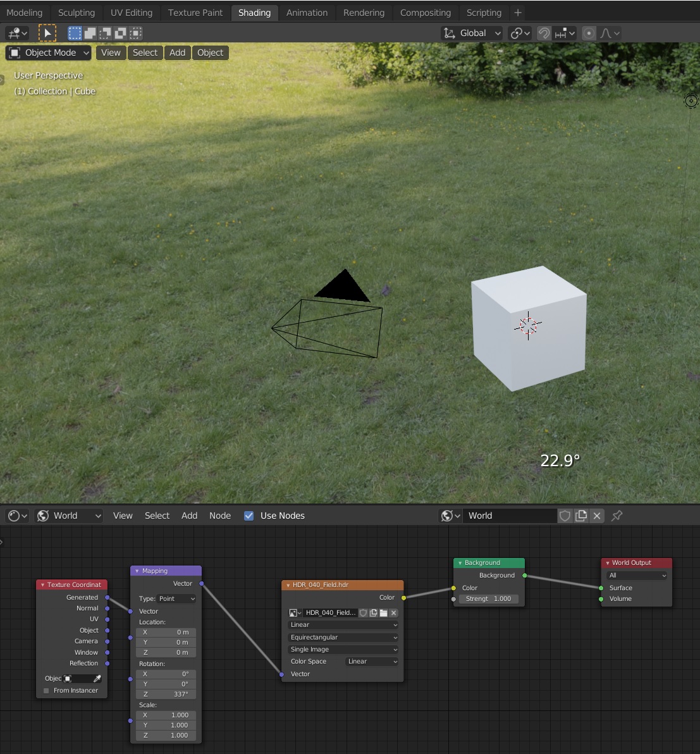Enable From Instancer on Texture Coordinate node

pos(46,691)
